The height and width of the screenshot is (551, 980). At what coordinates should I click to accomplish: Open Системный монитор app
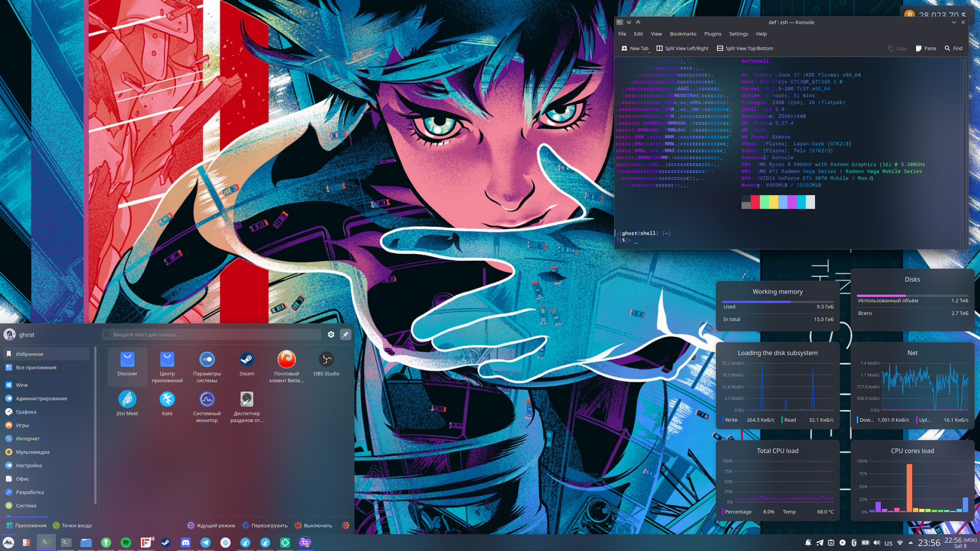click(x=207, y=406)
